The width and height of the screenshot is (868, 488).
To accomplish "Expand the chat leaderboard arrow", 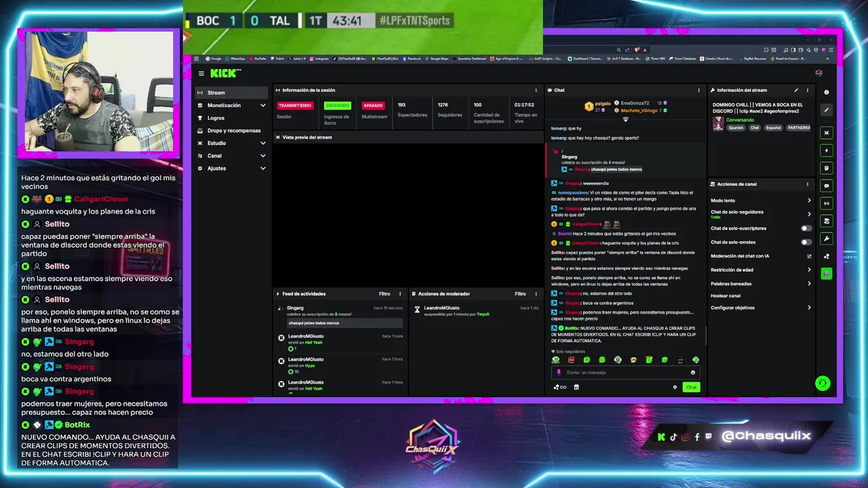I will tap(625, 119).
